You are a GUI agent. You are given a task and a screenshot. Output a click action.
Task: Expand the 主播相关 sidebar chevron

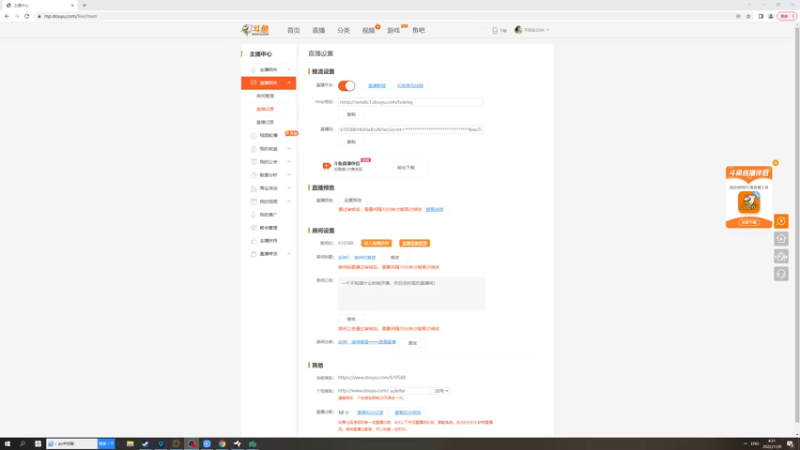289,69
